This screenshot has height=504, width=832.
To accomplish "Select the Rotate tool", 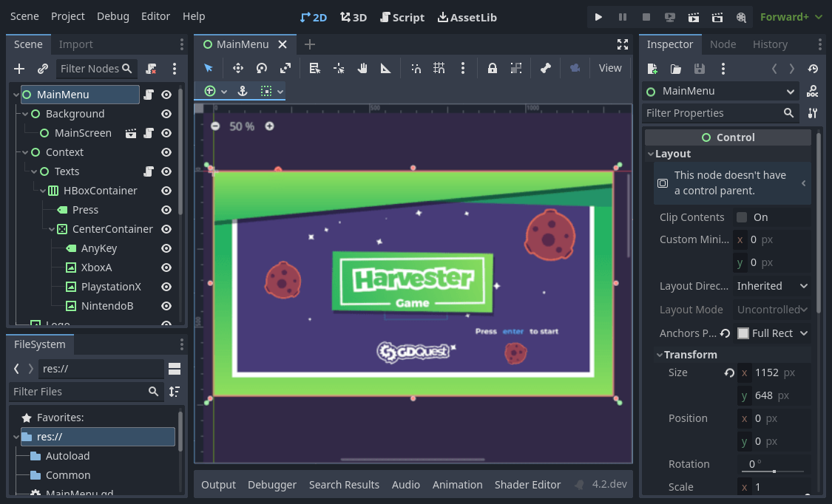I will click(x=260, y=68).
